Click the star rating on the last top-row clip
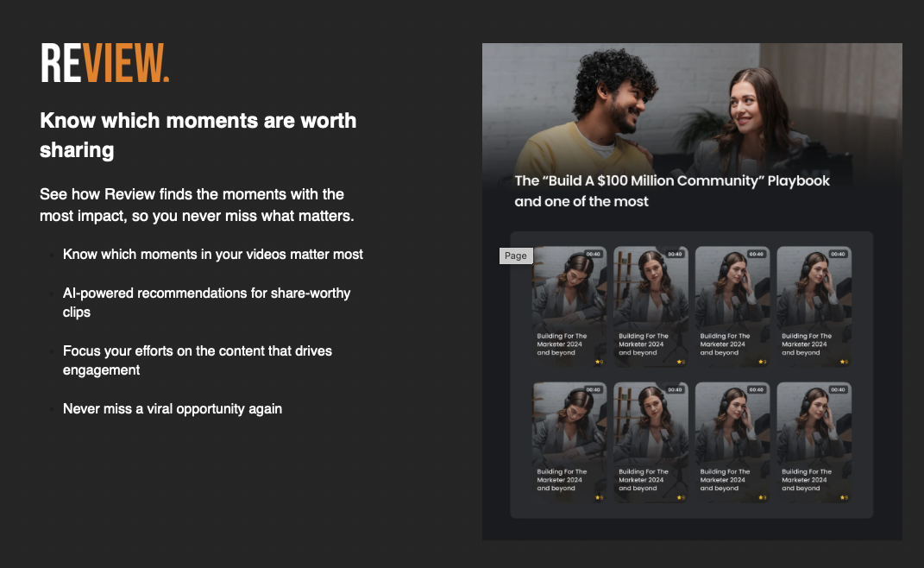 [844, 362]
